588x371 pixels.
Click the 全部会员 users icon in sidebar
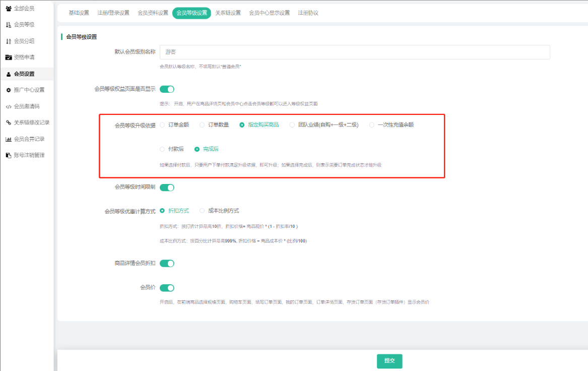point(9,9)
